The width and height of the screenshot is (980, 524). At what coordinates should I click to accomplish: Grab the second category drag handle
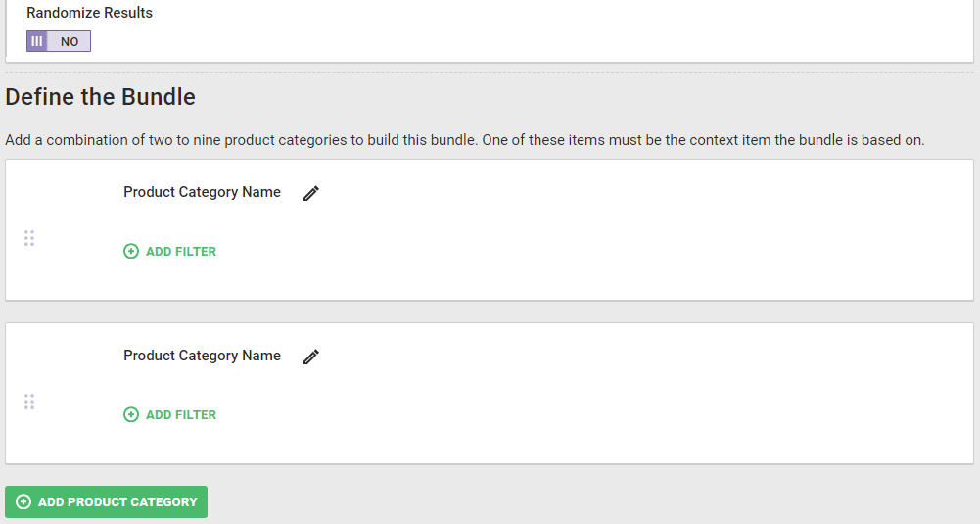tap(29, 402)
